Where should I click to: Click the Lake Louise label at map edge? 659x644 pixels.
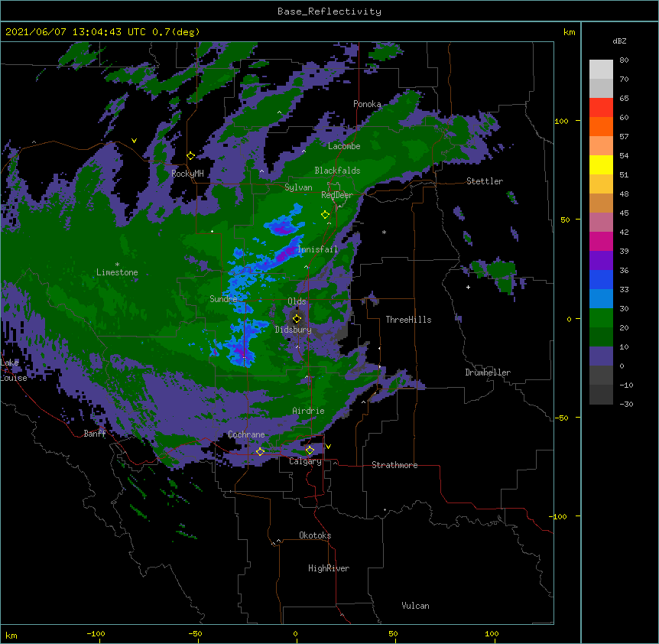14,370
